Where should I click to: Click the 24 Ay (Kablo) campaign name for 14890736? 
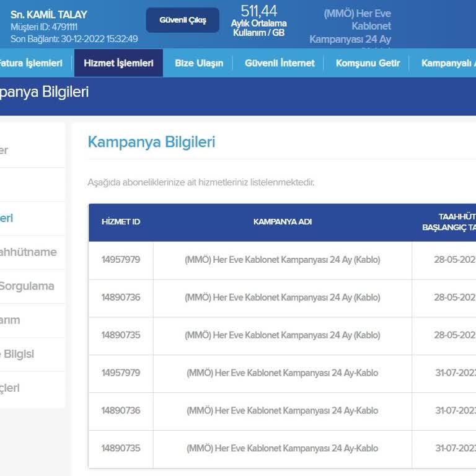[283, 297]
